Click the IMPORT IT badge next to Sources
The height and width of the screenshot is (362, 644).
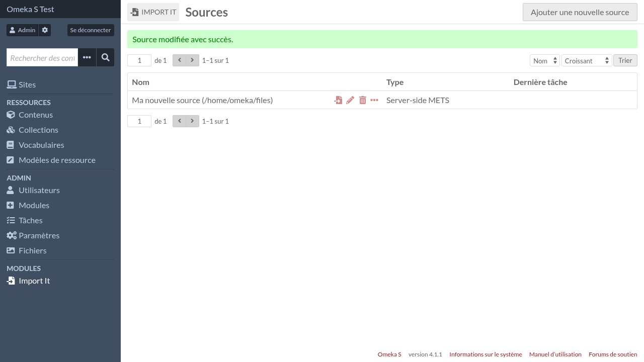(x=153, y=12)
